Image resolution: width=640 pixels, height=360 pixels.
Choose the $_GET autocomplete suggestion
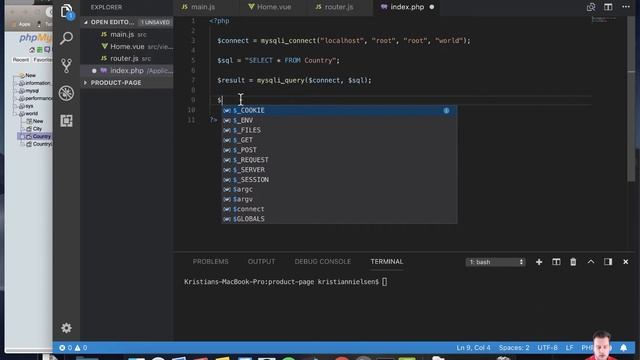[x=339, y=140]
